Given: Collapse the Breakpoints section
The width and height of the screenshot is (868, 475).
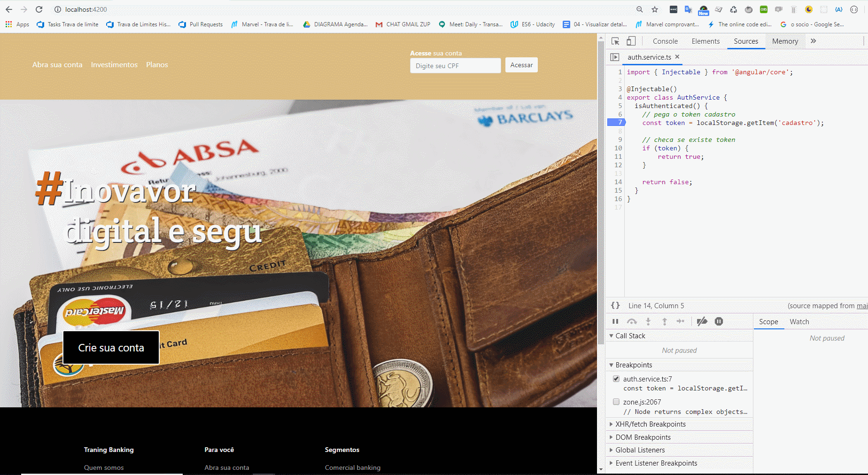Looking at the screenshot, I should coord(631,365).
